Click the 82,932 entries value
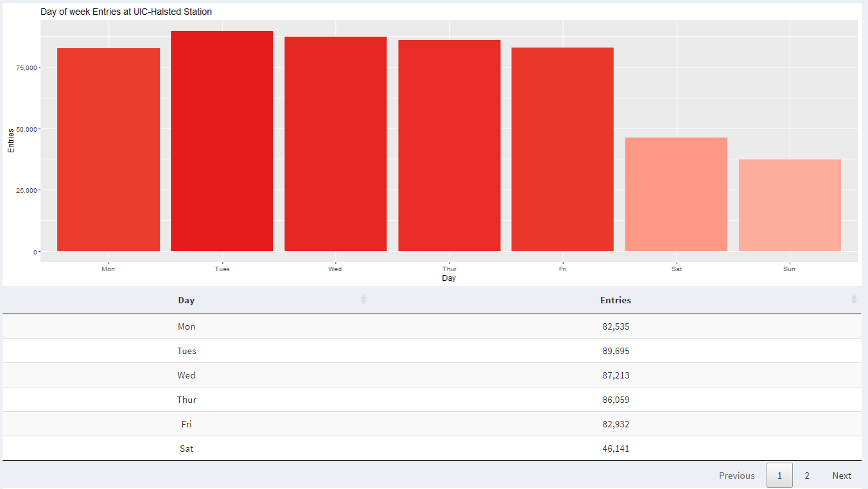The width and height of the screenshot is (868, 489). (616, 424)
